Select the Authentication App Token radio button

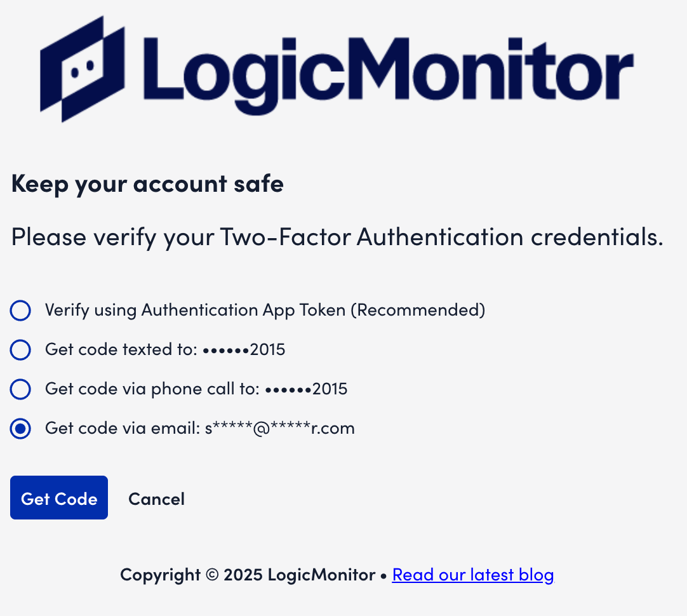20,311
